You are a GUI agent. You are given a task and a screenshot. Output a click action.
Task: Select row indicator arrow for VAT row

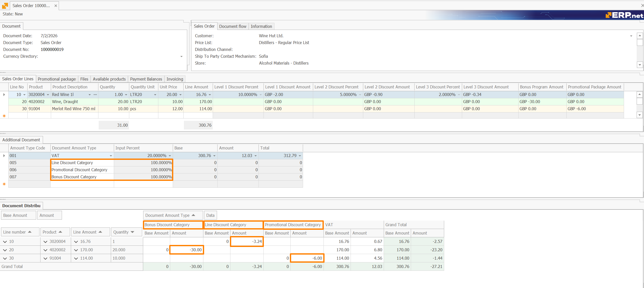(x=4, y=156)
